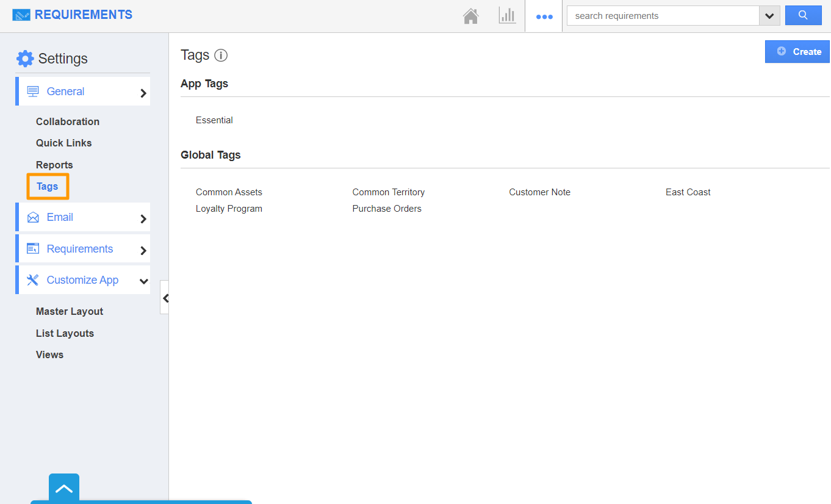Open the Collaboration settings item
Viewport: 831px width, 504px height.
tap(68, 121)
